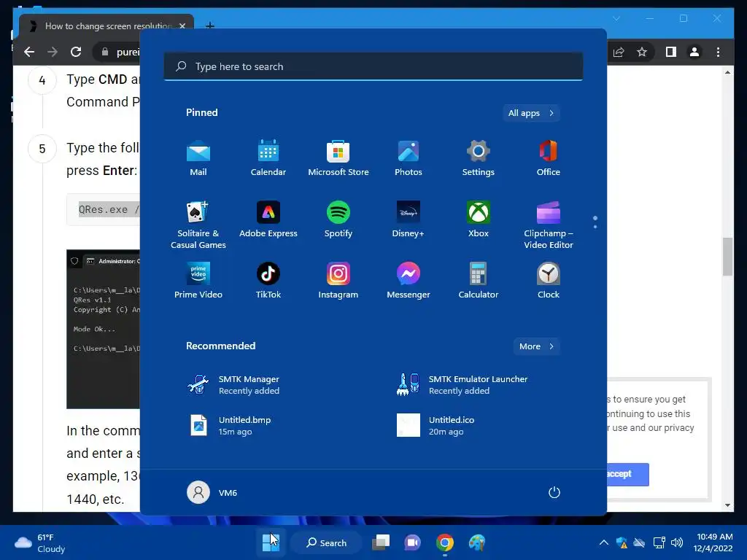Click the power button in Start menu
This screenshot has width=747, height=560.
[554, 492]
